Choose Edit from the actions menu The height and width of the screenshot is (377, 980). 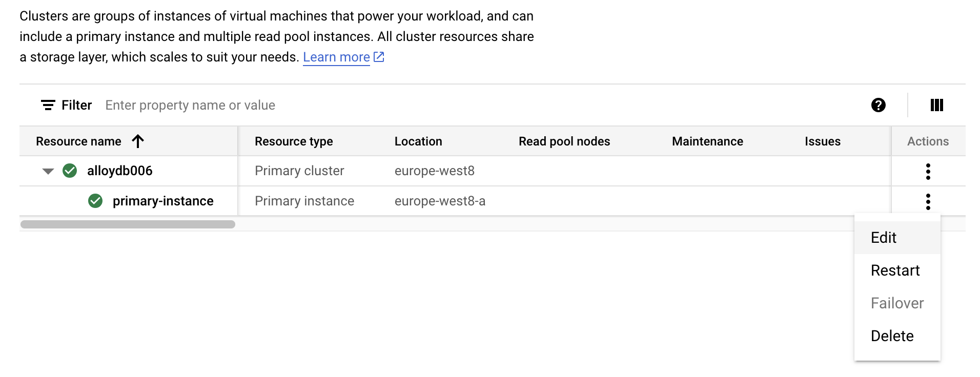(897, 238)
